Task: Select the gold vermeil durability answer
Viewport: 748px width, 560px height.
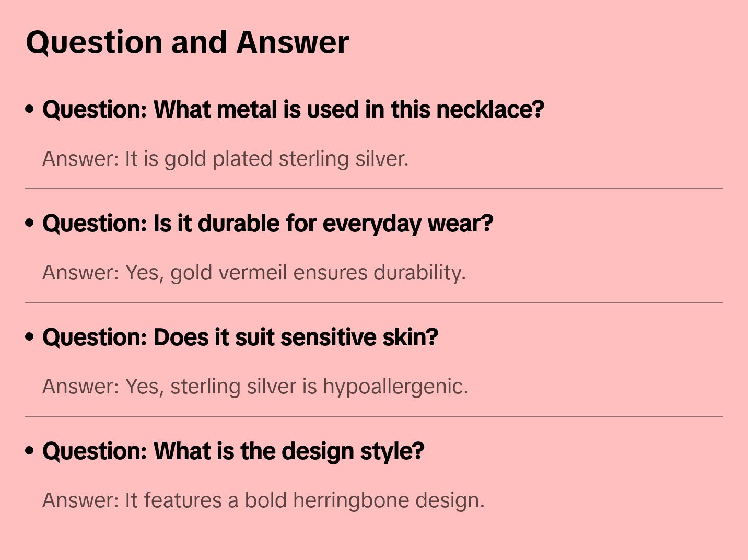Action: click(x=254, y=273)
